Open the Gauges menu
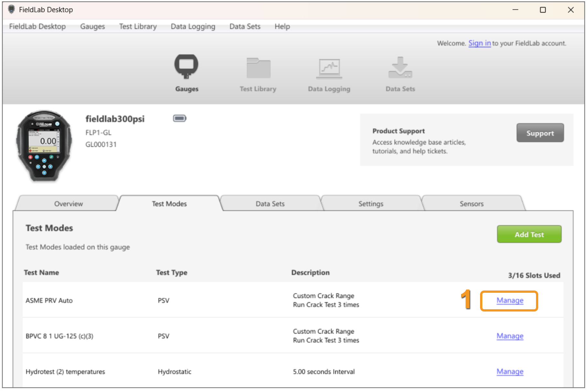 (x=92, y=26)
